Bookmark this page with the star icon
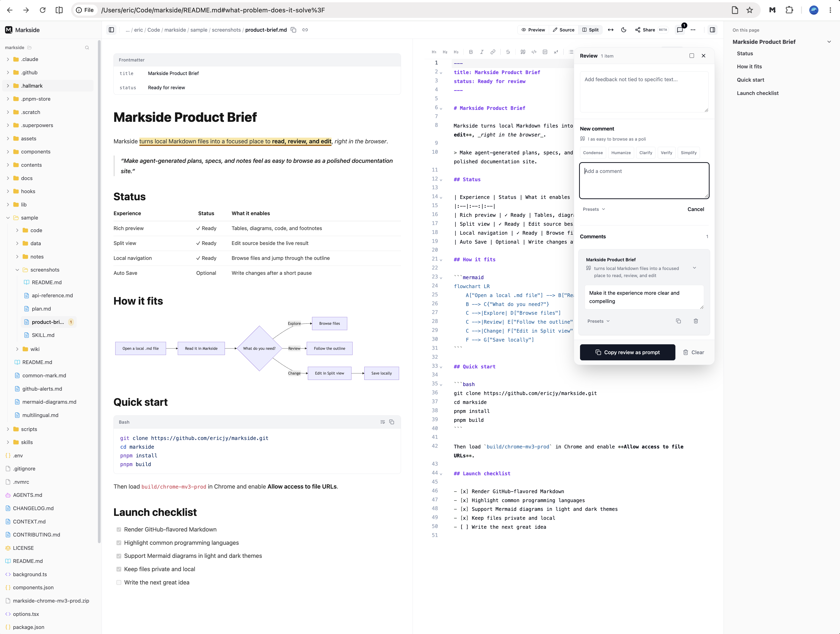 (750, 10)
